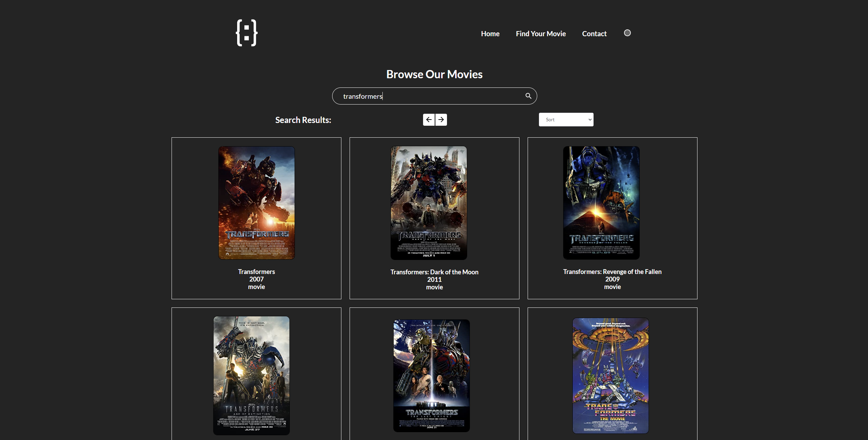Click the Browse Our Movies heading
Screen dimensions: 868x440
(434, 74)
